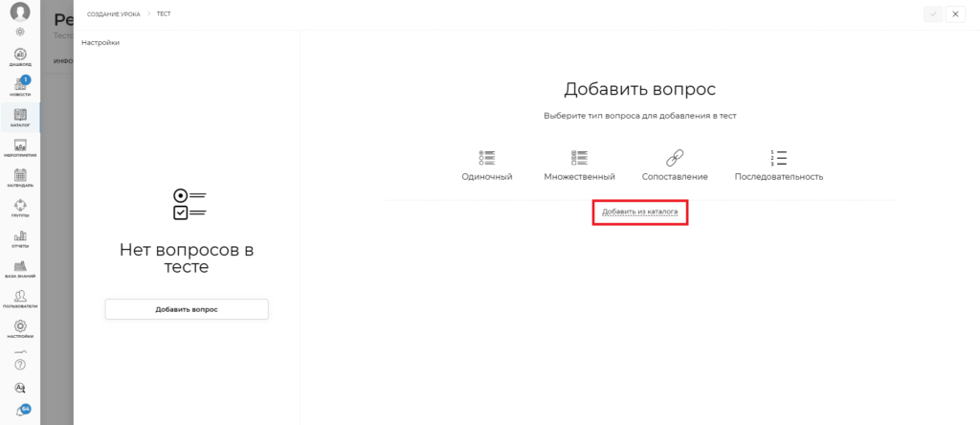Click the small gear under the avatar

[x=20, y=32]
